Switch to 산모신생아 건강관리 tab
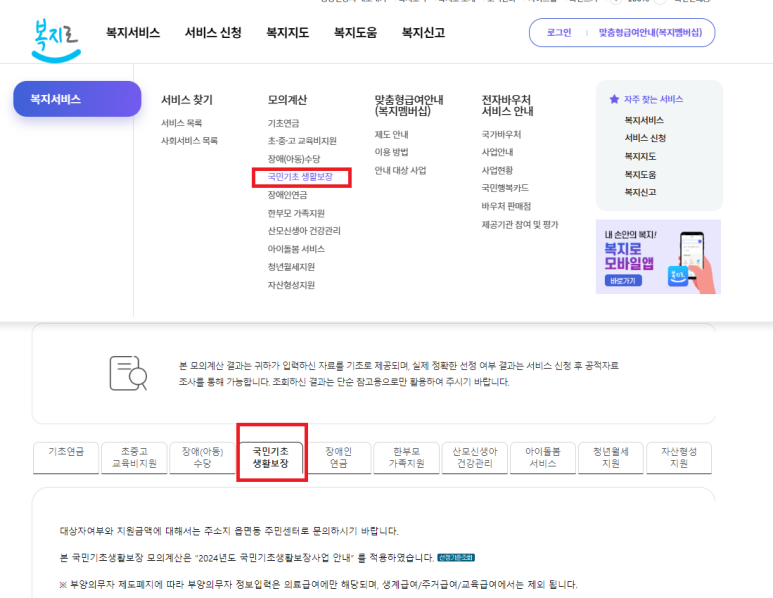The height and width of the screenshot is (598, 773). (475, 457)
